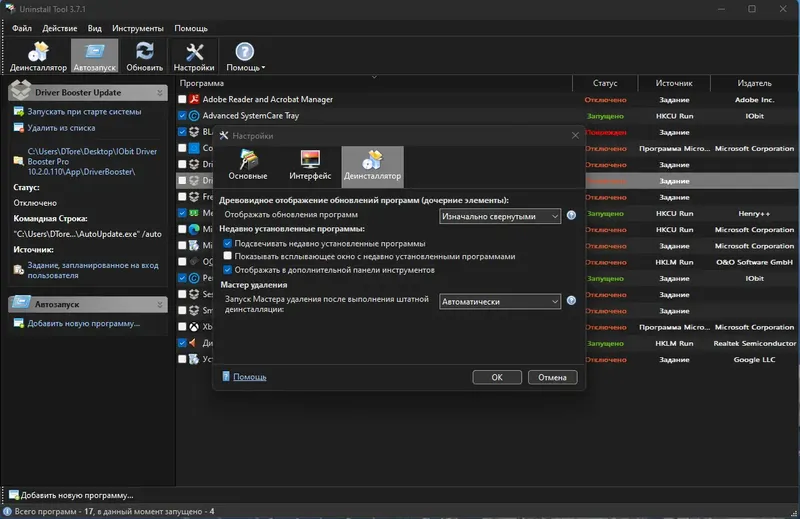Toggle checkbox of the Xbox row
The height and width of the screenshot is (519, 800).
pos(182,327)
